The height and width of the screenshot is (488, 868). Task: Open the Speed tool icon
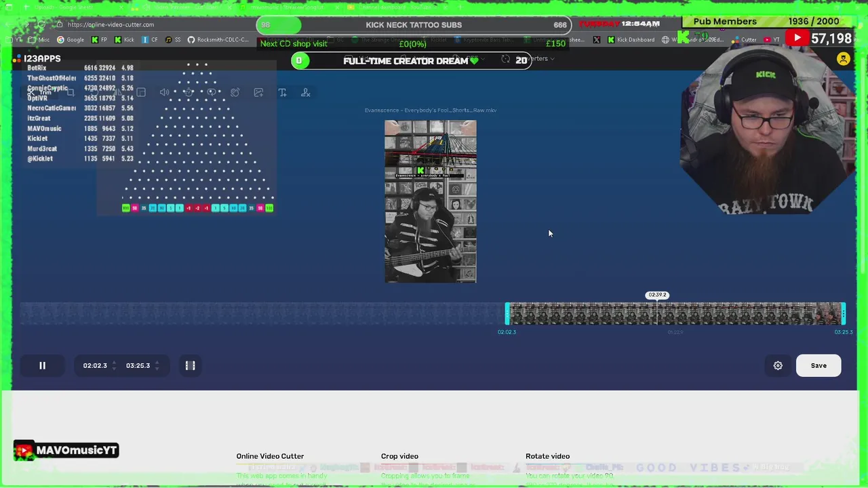pos(188,92)
